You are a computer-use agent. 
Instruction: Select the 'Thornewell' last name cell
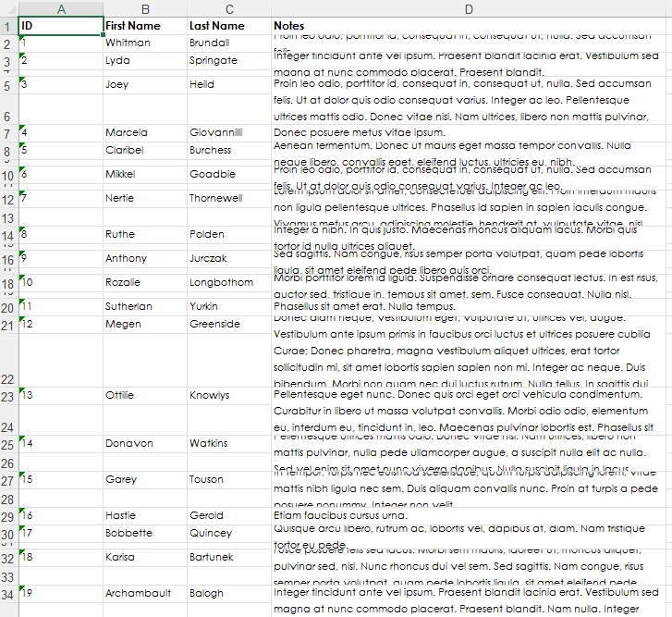click(228, 198)
